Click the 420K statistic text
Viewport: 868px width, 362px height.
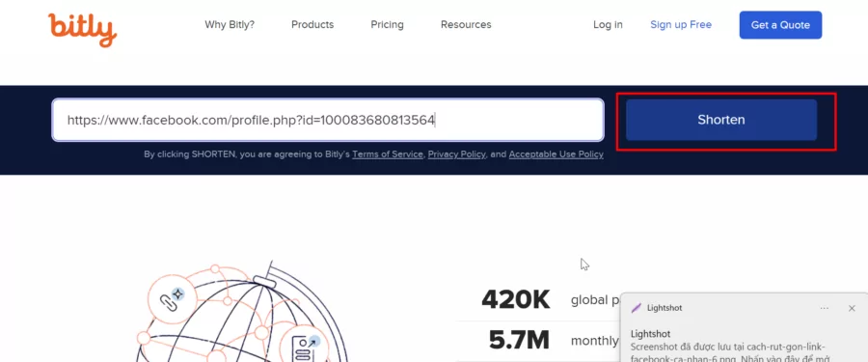click(x=515, y=300)
